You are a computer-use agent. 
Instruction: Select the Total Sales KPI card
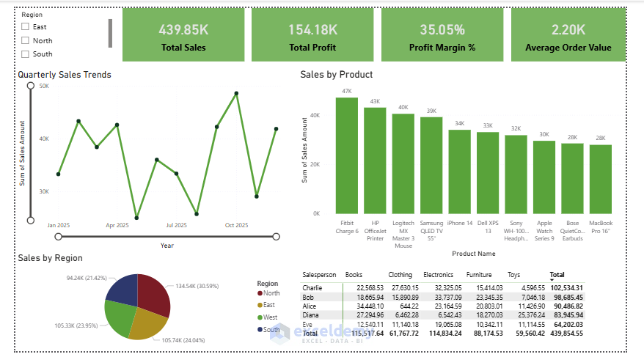coord(183,35)
